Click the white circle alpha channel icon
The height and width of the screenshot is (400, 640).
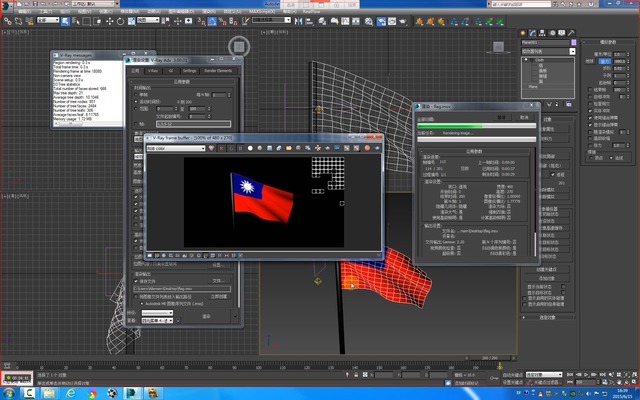pyautogui.click(x=250, y=148)
